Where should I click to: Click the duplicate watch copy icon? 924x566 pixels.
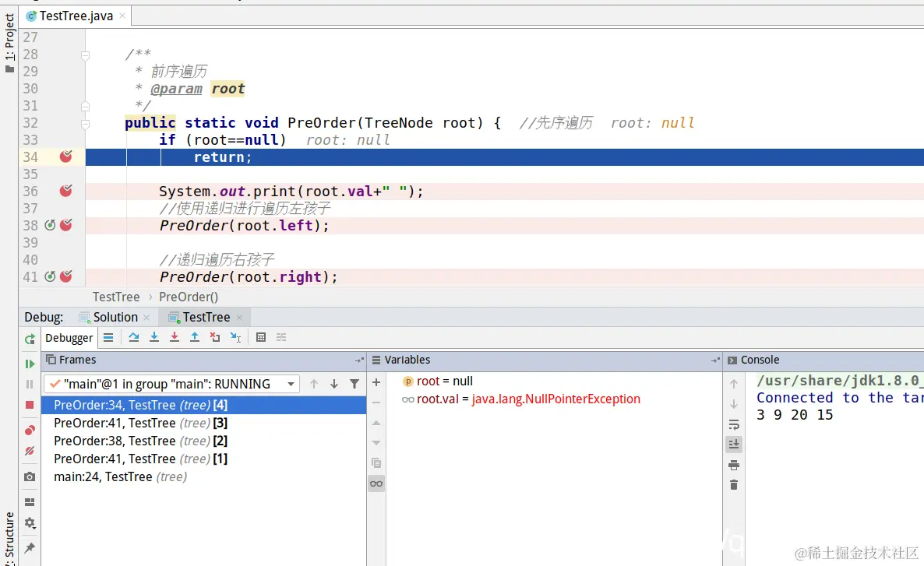[376, 463]
